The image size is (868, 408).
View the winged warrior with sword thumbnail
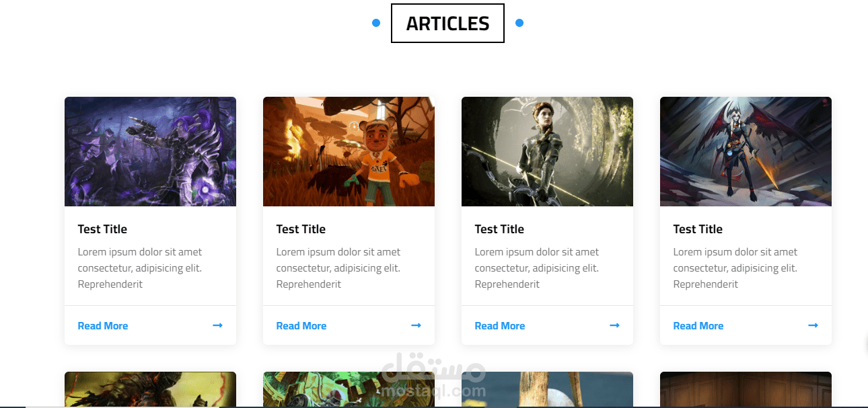[746, 151]
